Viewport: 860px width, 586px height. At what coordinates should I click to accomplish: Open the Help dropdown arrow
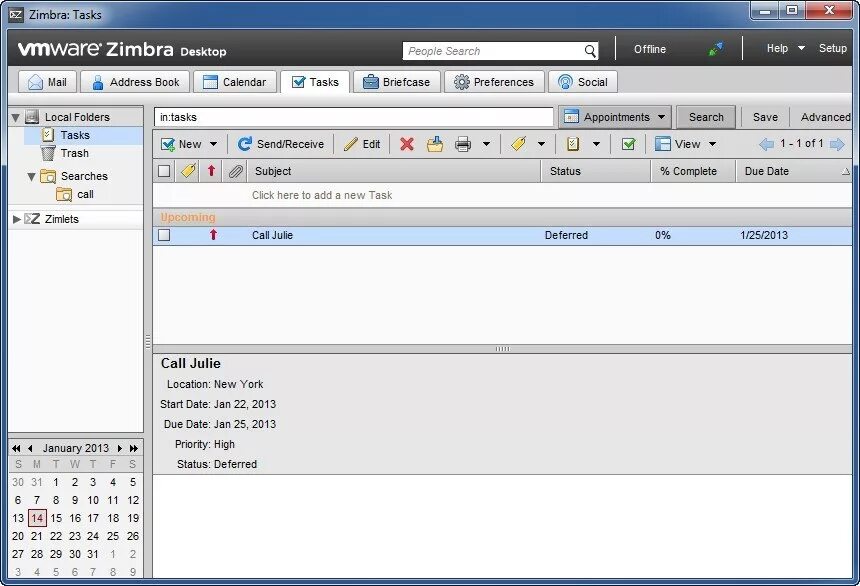pyautogui.click(x=801, y=48)
